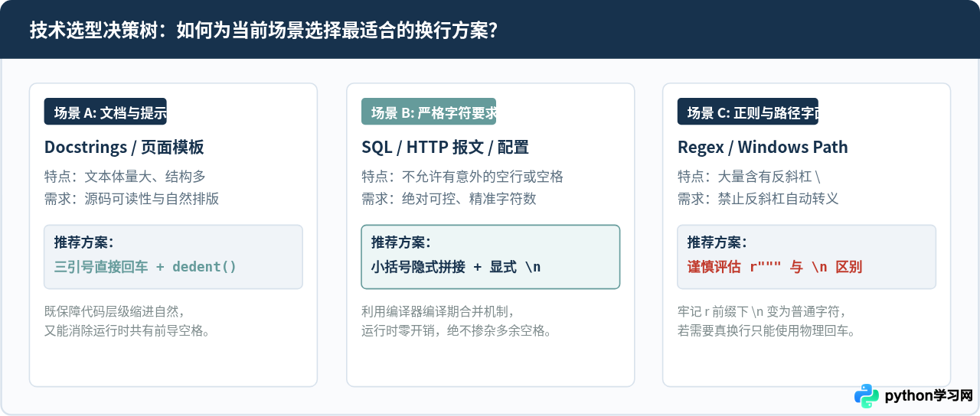
Task: Click '又能消除运行时共有前导空格。' note
Action: tap(127, 331)
